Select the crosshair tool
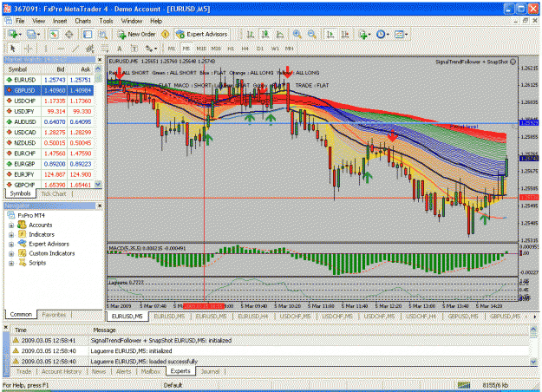This screenshot has width=542, height=392. [x=29, y=49]
